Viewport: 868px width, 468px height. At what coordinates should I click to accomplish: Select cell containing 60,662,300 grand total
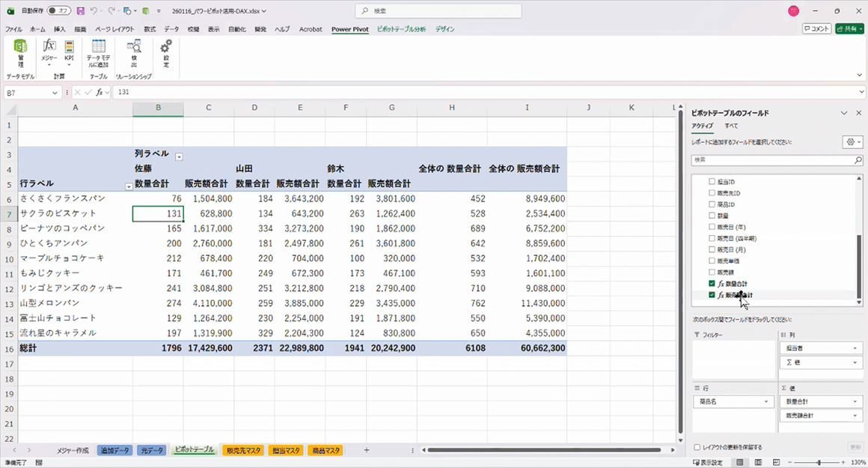pyautogui.click(x=527, y=347)
